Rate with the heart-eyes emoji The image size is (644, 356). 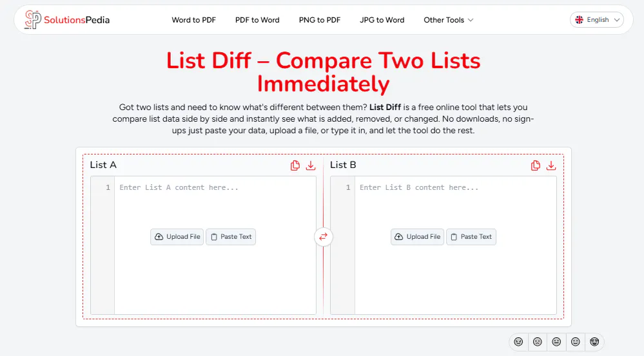[594, 342]
